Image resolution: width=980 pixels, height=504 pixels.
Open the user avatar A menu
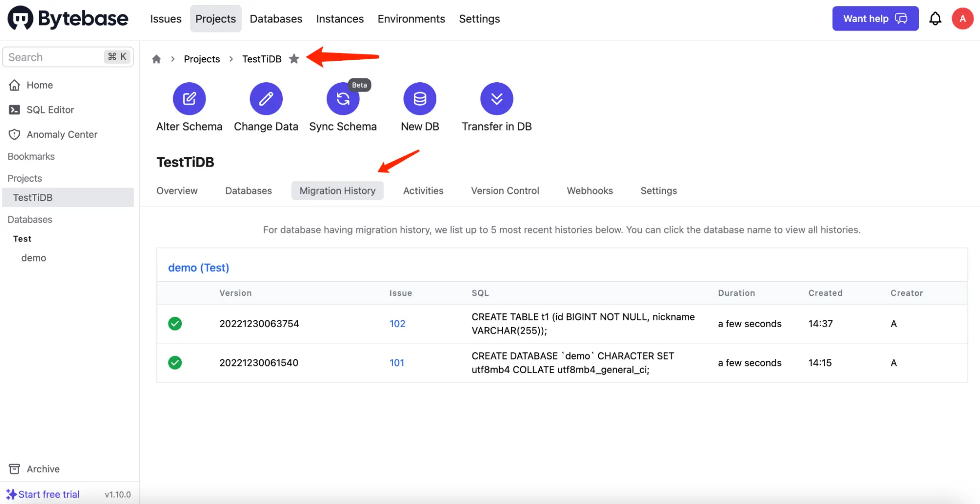point(962,19)
